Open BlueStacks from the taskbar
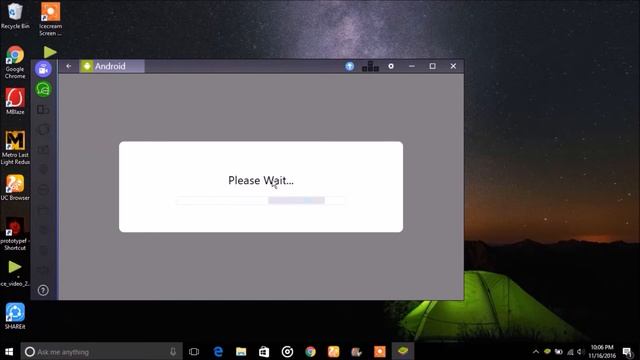640x360 pixels. (403, 351)
